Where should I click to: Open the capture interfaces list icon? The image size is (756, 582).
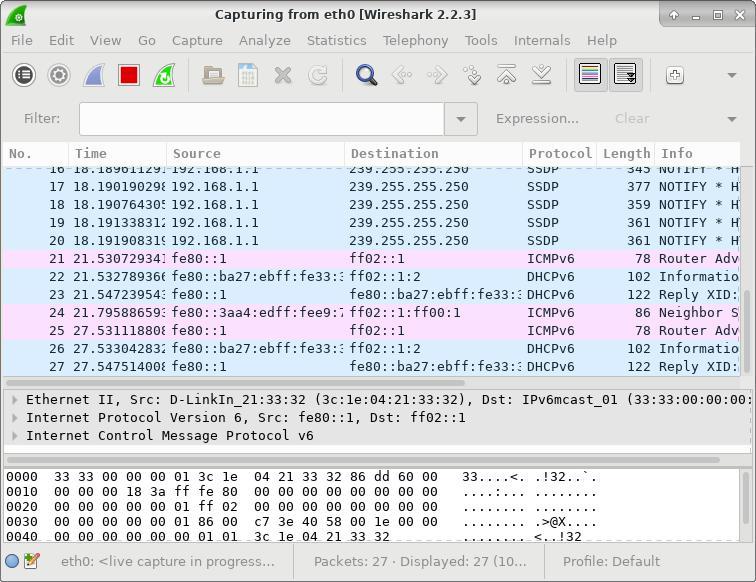click(x=24, y=75)
